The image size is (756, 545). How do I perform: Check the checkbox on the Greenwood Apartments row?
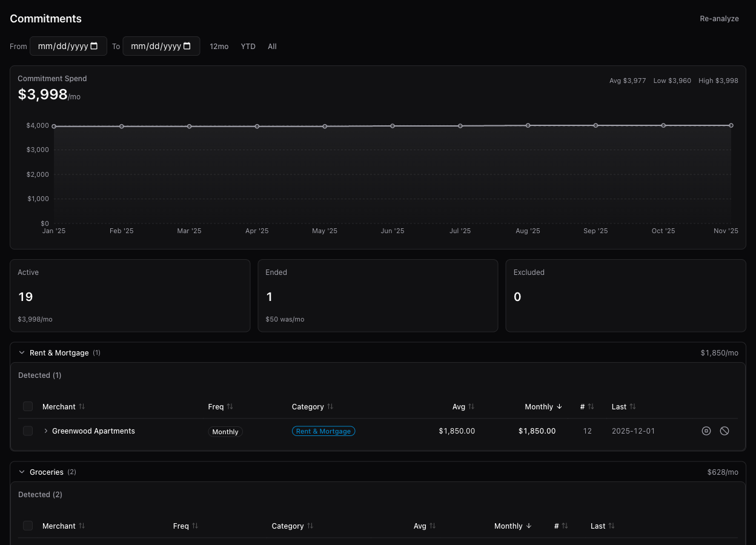tap(28, 431)
